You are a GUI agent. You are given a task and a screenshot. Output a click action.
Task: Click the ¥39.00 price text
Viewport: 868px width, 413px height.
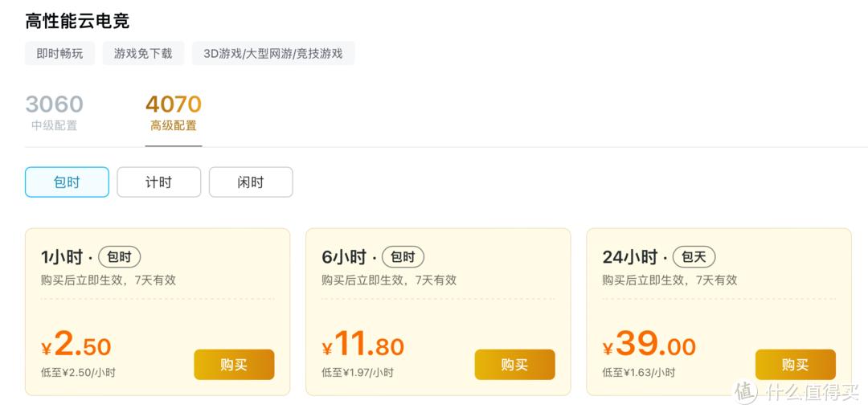[x=649, y=346]
